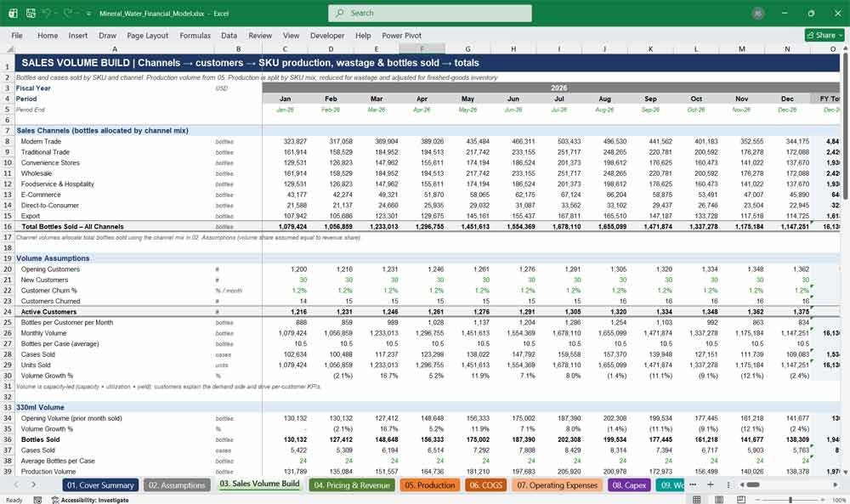Image resolution: width=850 pixels, height=504 pixels.
Task: Click the zoom slider handle
Action: click(x=790, y=500)
